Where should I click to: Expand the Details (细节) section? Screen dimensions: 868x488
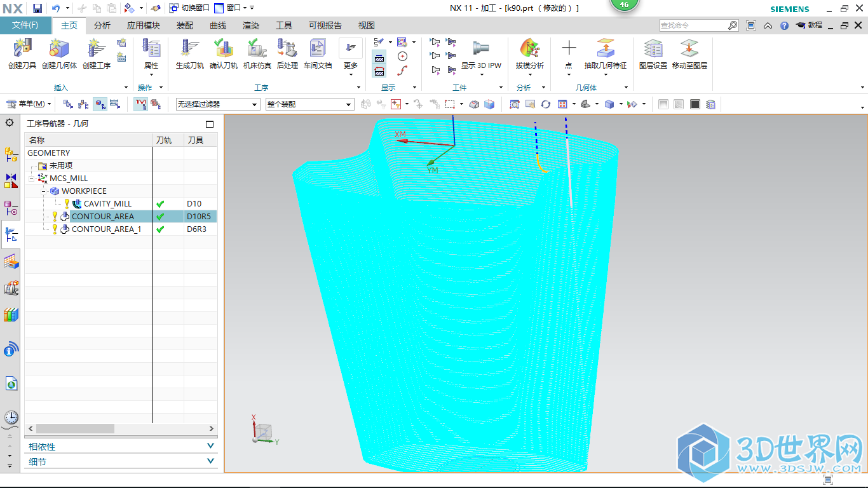(x=121, y=461)
